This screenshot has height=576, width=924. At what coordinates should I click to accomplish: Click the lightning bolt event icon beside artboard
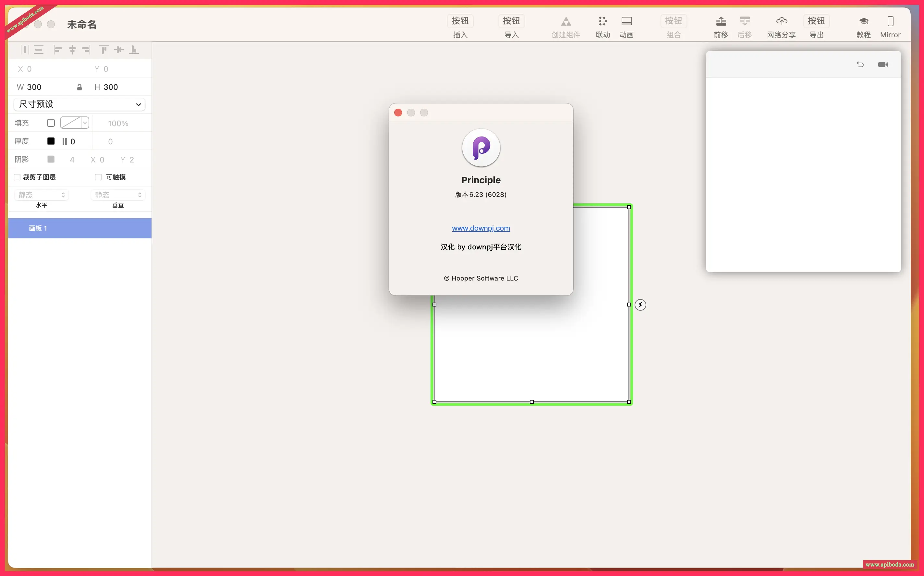coord(640,305)
